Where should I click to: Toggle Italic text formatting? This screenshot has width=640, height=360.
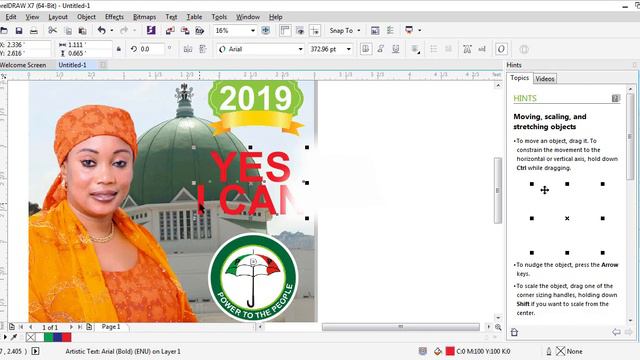pyautogui.click(x=380, y=49)
